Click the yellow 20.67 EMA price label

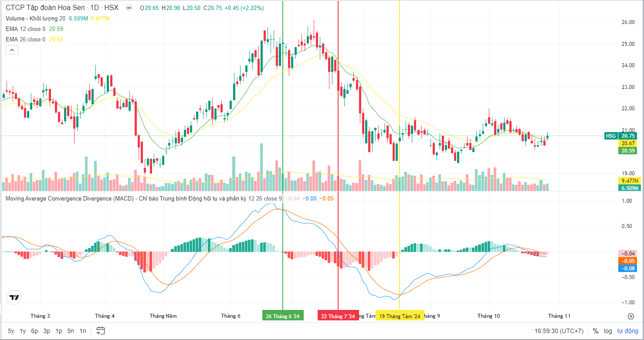(x=628, y=143)
